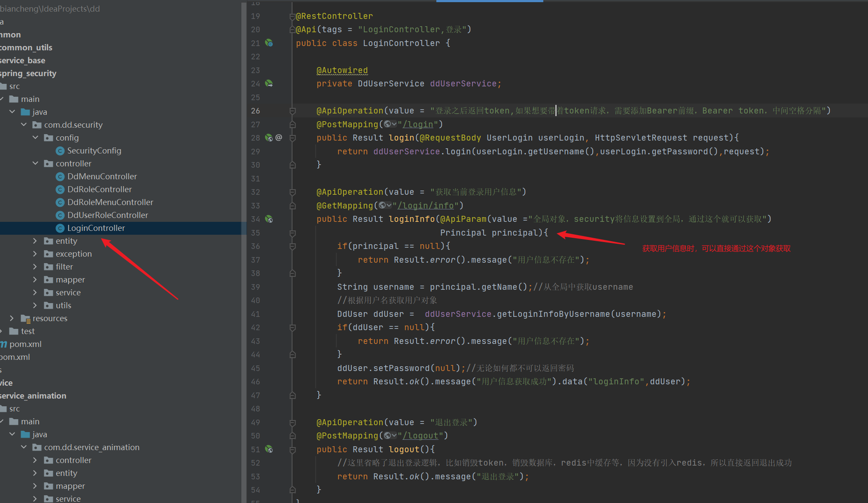
Task: Follow the /login/info URL link
Action: (426, 205)
